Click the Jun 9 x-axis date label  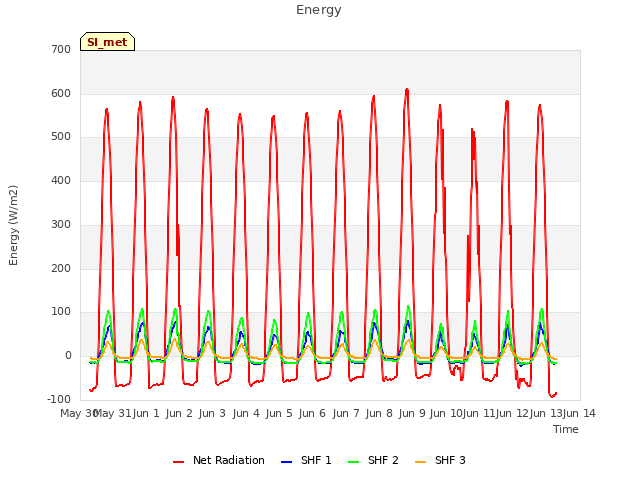point(412,413)
